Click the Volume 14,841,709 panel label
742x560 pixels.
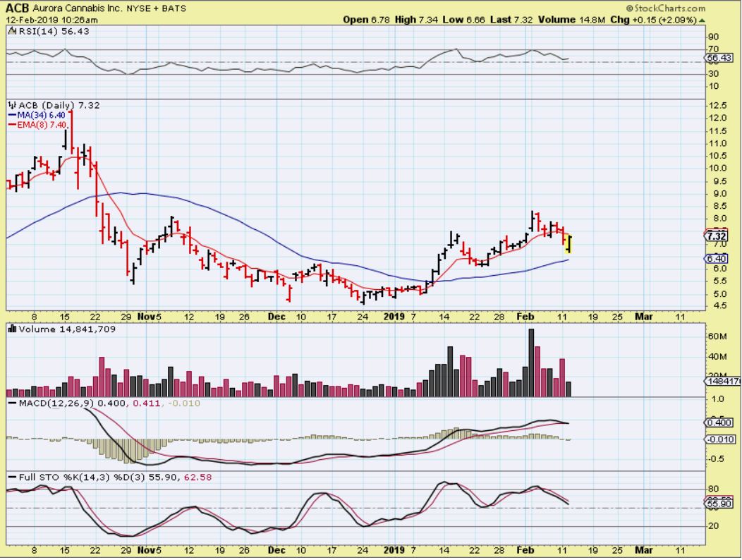(67, 329)
